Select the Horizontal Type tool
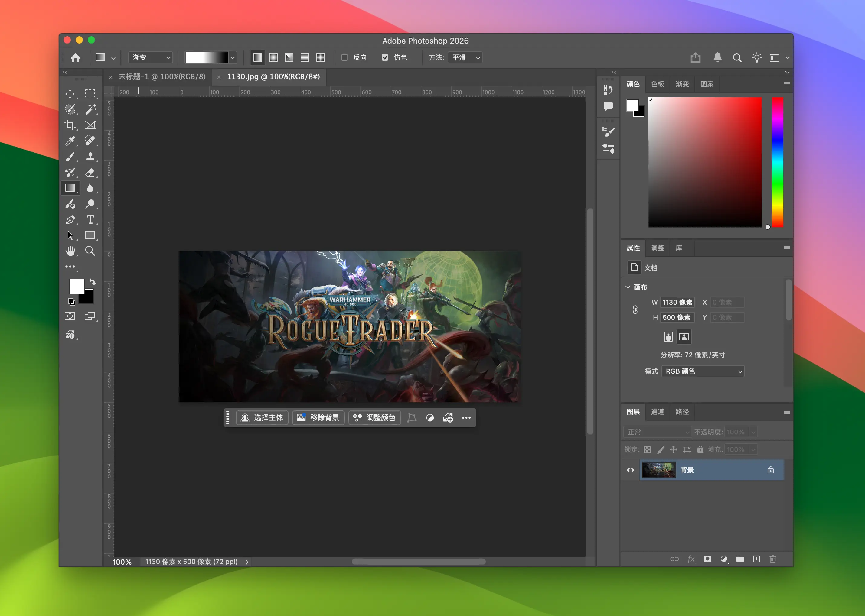Screen dimensions: 865x616 tap(90, 220)
